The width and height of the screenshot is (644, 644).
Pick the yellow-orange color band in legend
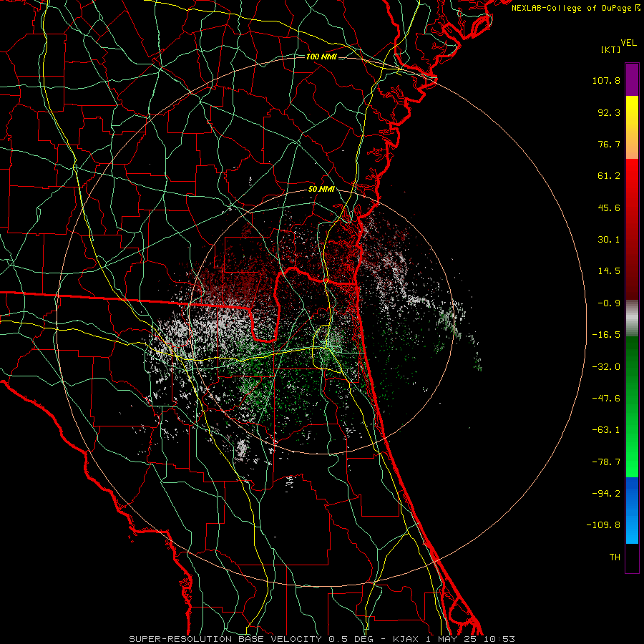(632, 127)
